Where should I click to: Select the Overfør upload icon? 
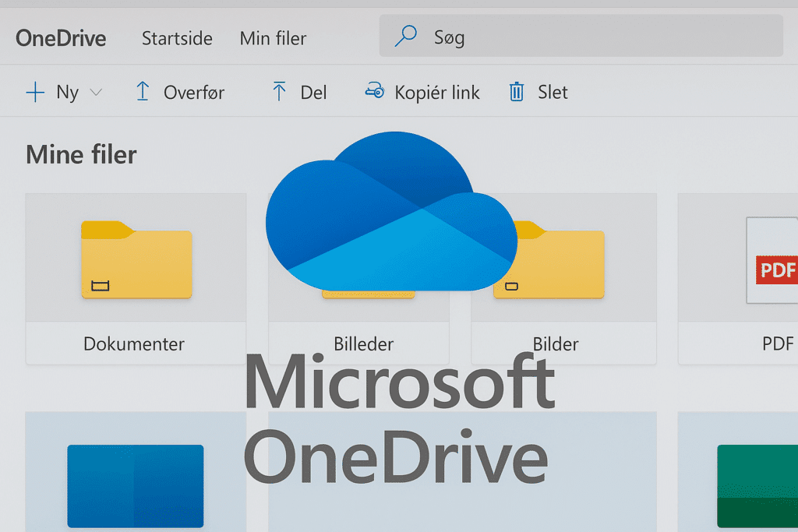point(143,91)
